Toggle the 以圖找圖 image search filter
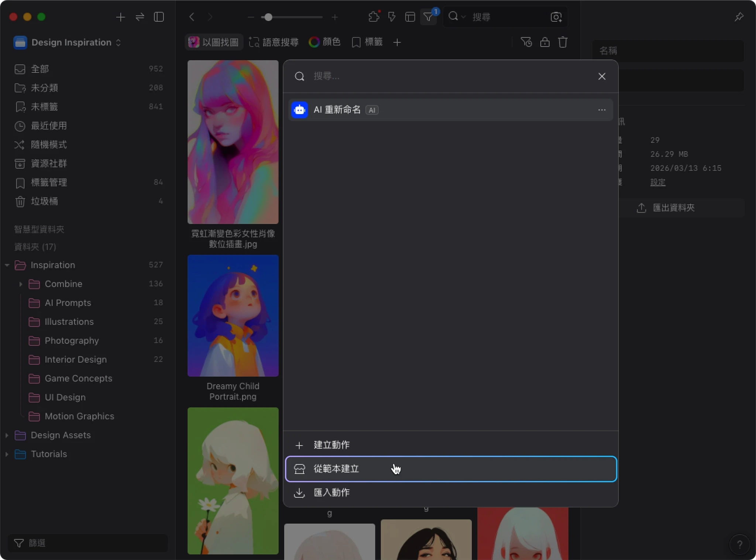Screen dimensions: 756x560 tap(214, 42)
